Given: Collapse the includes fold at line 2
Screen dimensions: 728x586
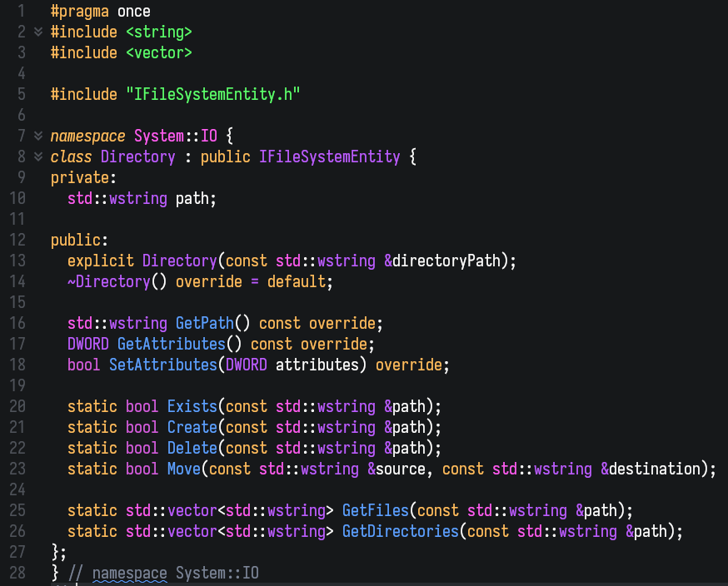Looking at the screenshot, I should pos(38,32).
